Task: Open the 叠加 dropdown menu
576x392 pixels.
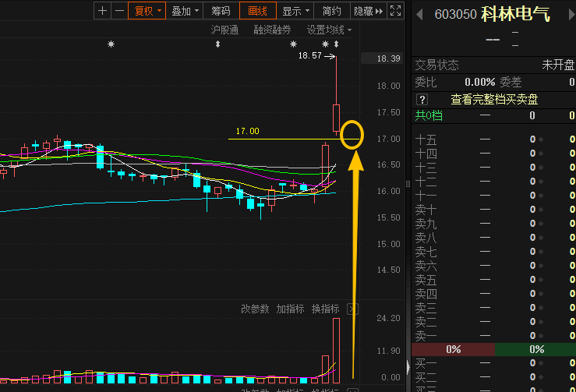Action: coord(185,11)
